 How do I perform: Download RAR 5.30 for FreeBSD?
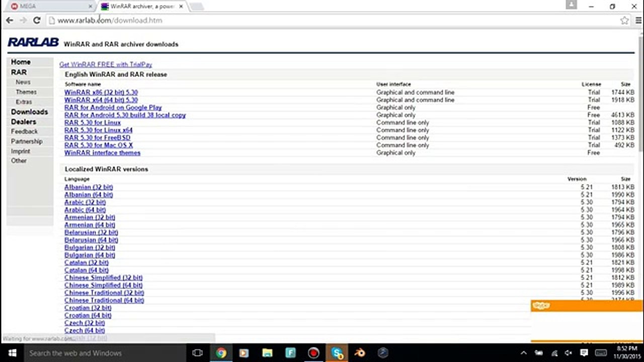point(97,138)
